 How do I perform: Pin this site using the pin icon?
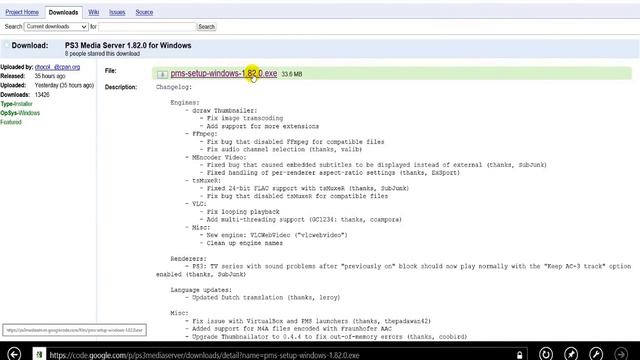(571, 353)
